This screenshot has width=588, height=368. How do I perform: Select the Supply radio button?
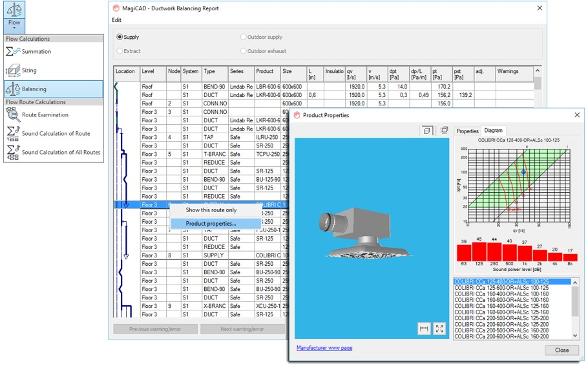click(120, 38)
